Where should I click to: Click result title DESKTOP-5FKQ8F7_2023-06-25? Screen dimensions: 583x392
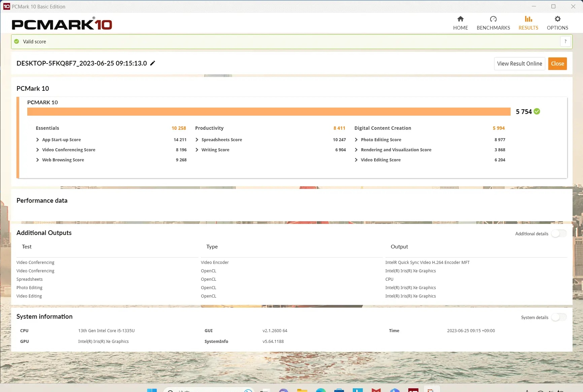pyautogui.click(x=81, y=63)
